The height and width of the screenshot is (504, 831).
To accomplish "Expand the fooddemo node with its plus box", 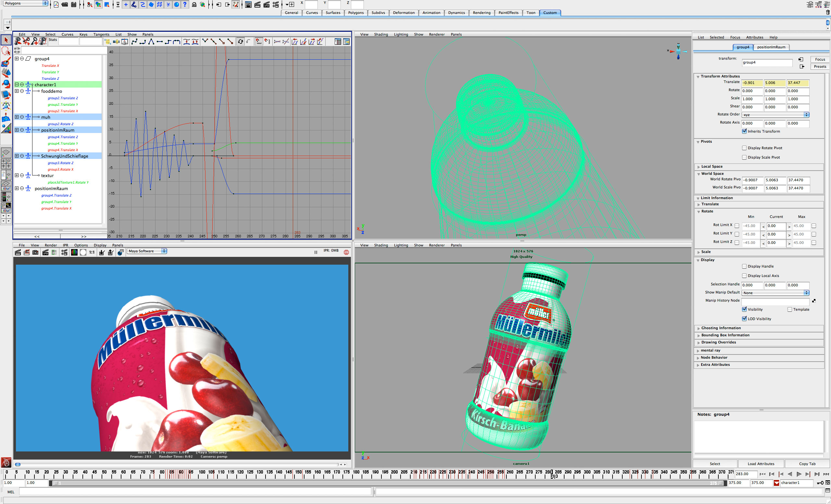I will pyautogui.click(x=17, y=91).
